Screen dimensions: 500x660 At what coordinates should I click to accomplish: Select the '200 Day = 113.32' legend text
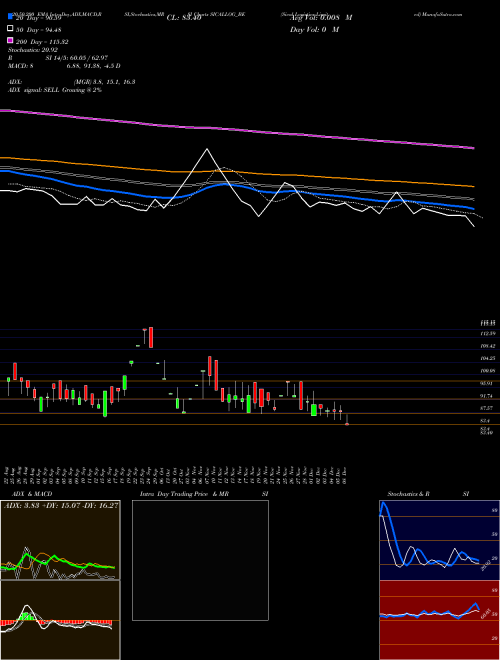(42, 42)
